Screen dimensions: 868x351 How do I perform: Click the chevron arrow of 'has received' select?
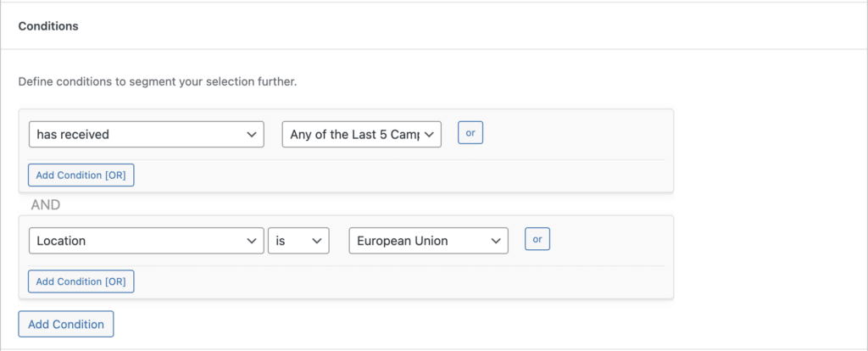click(x=251, y=134)
